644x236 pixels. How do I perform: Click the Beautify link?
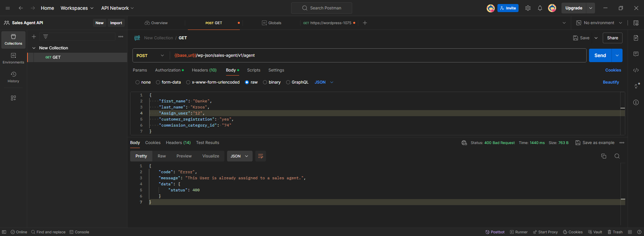pos(611,82)
